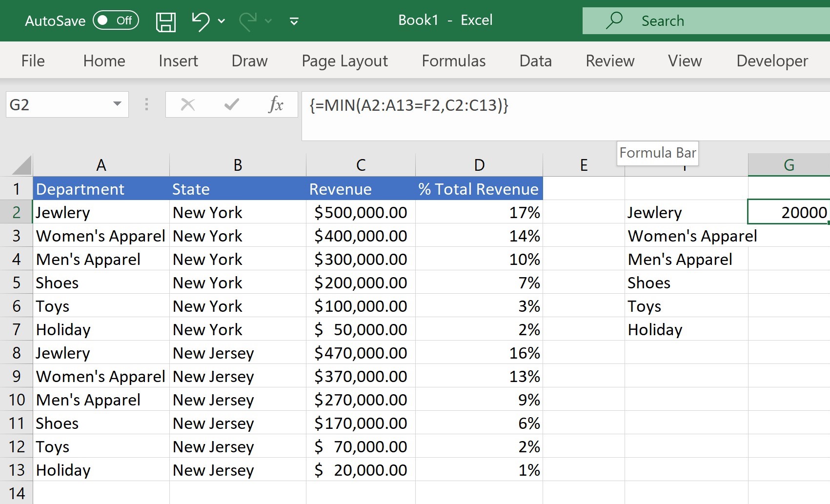The width and height of the screenshot is (830, 504).
Task: Open the Redo history dropdown arrow
Action: tap(268, 21)
